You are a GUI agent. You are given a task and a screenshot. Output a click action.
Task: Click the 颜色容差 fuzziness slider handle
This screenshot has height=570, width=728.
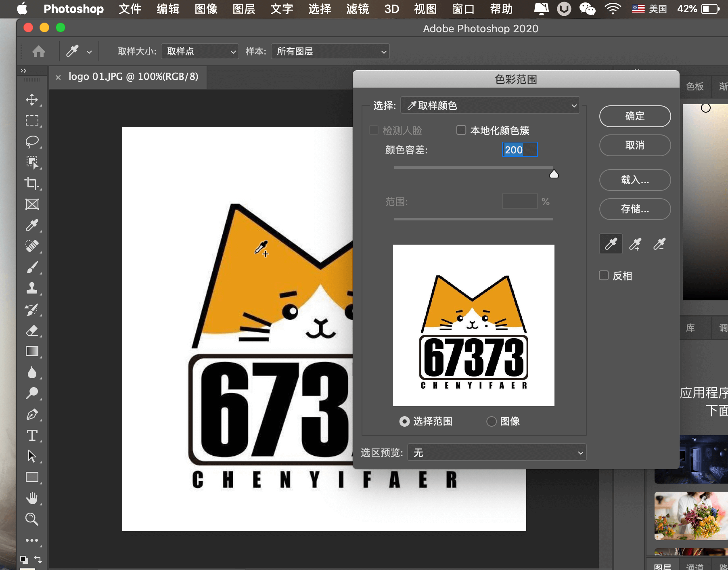554,174
